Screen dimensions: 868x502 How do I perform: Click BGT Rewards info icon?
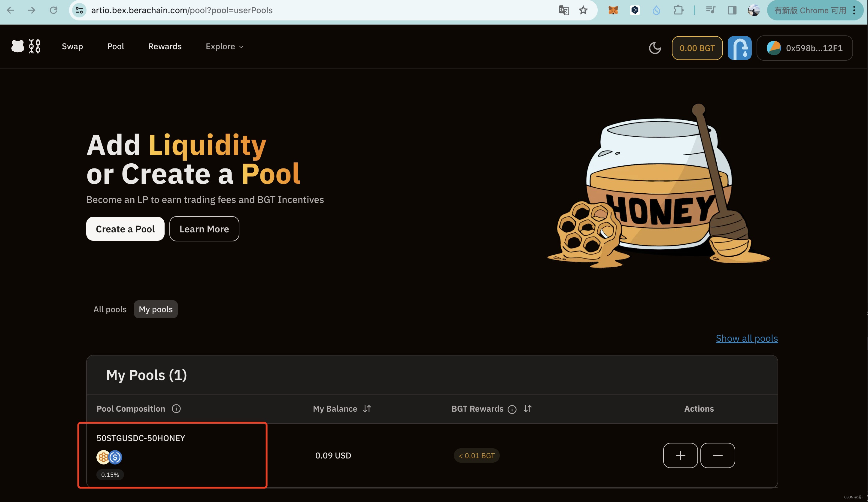coord(512,409)
